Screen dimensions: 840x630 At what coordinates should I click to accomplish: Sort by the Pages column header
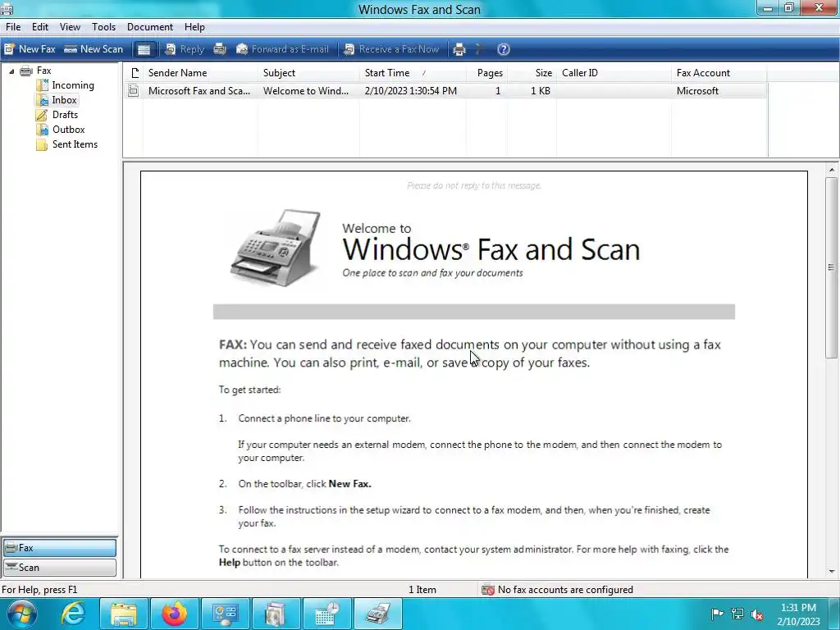click(486, 73)
